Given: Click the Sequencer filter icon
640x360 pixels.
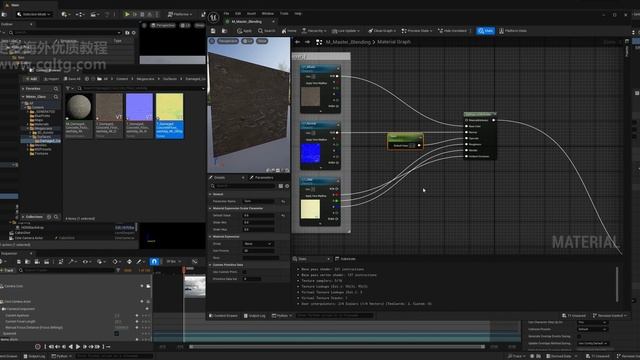Looking at the screenshot, I should [x=118, y=270].
